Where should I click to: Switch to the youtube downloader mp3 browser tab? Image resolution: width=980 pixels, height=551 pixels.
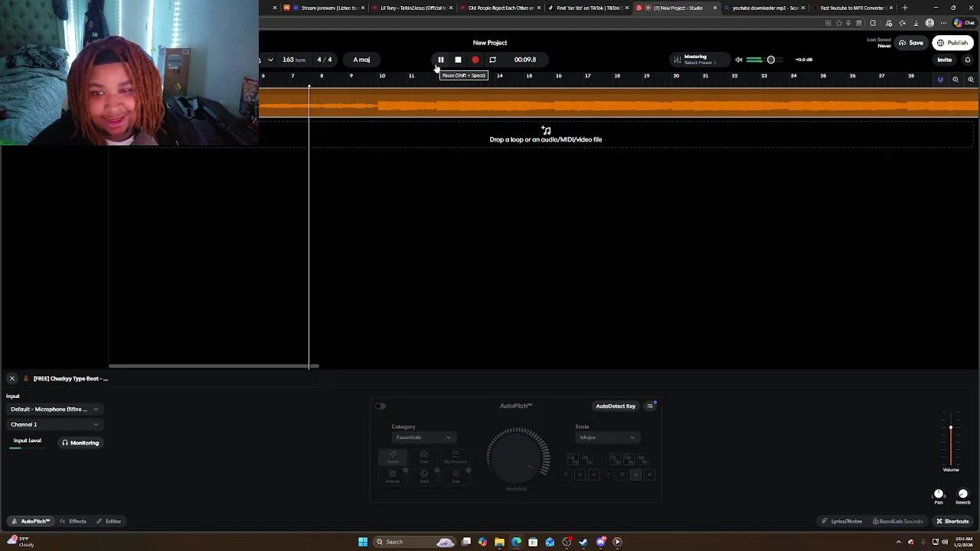click(764, 8)
